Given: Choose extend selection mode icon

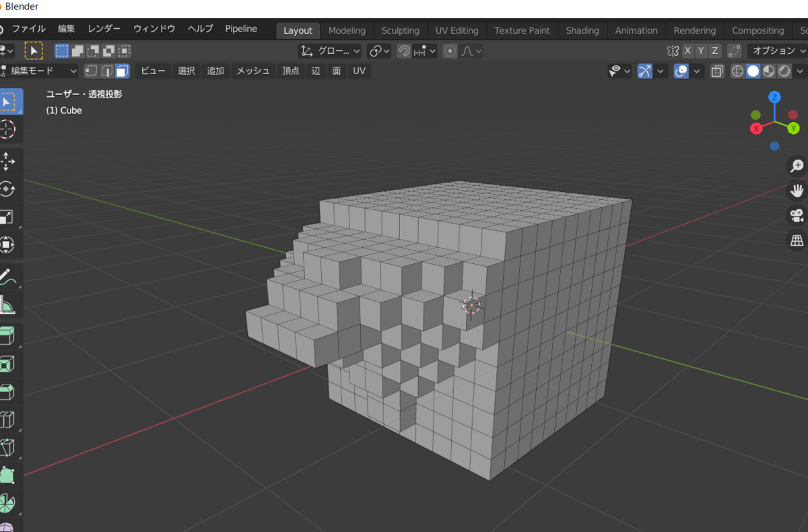Looking at the screenshot, I should pos(78,51).
